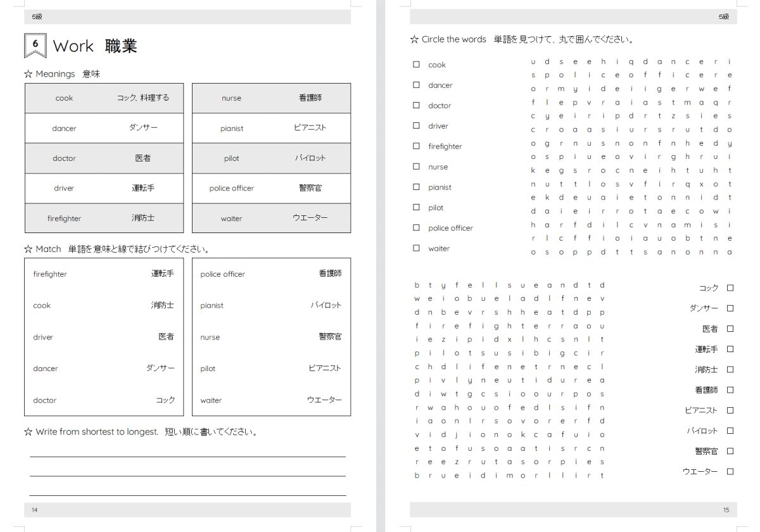Click page number 15 in footer
The image size is (760, 532).
[726, 510]
